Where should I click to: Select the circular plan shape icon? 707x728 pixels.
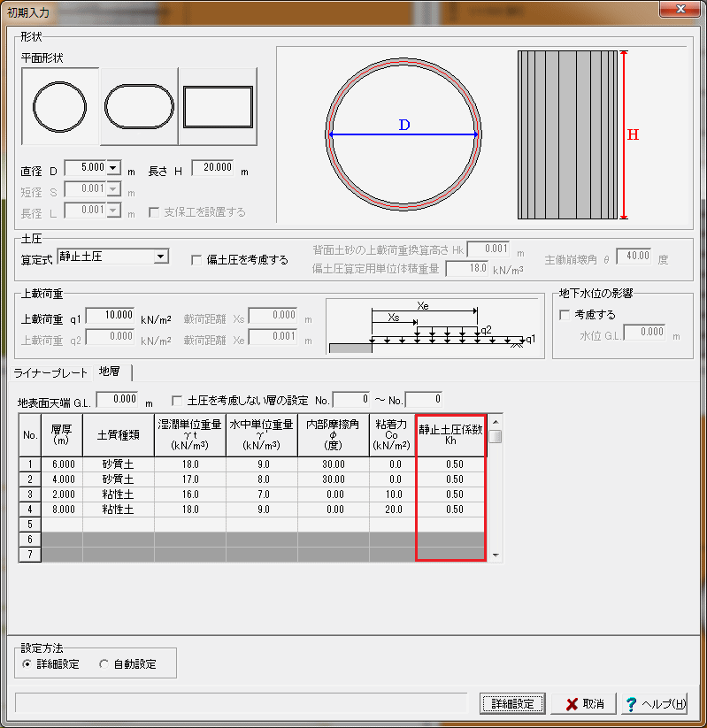coord(60,107)
